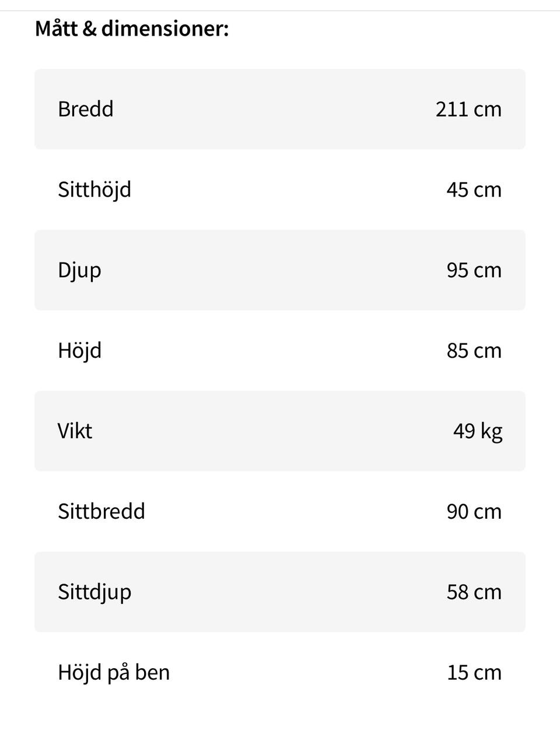Viewport: 560px width, 751px height.
Task: Select the Sitthöjd label
Action: 94,190
